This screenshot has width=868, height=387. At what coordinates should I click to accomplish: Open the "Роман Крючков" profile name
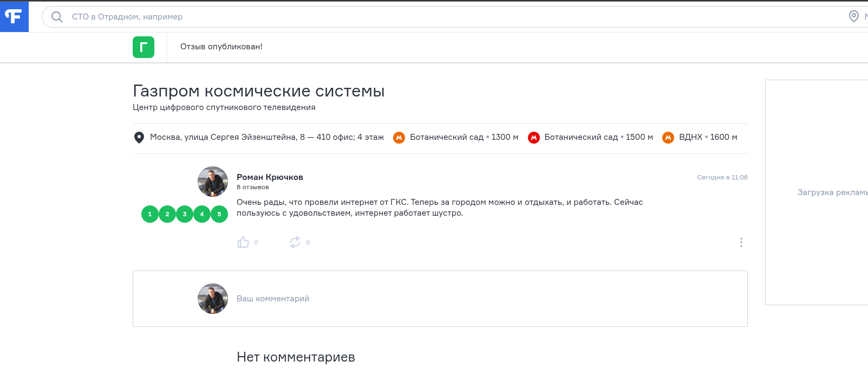click(x=270, y=177)
